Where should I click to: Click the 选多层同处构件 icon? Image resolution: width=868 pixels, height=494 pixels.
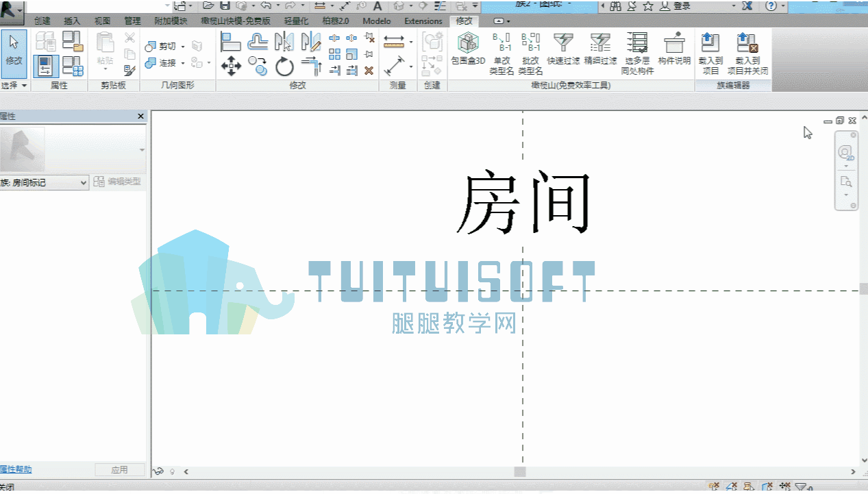637,54
